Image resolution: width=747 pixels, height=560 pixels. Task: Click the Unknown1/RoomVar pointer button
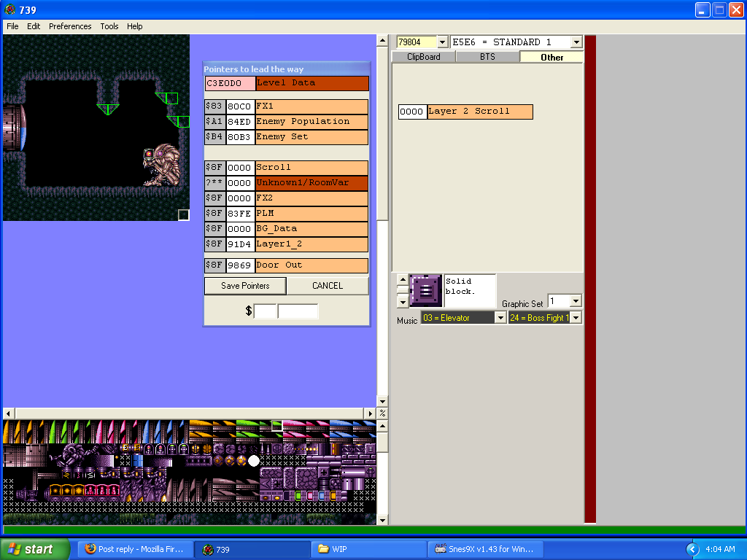pyautogui.click(x=311, y=183)
